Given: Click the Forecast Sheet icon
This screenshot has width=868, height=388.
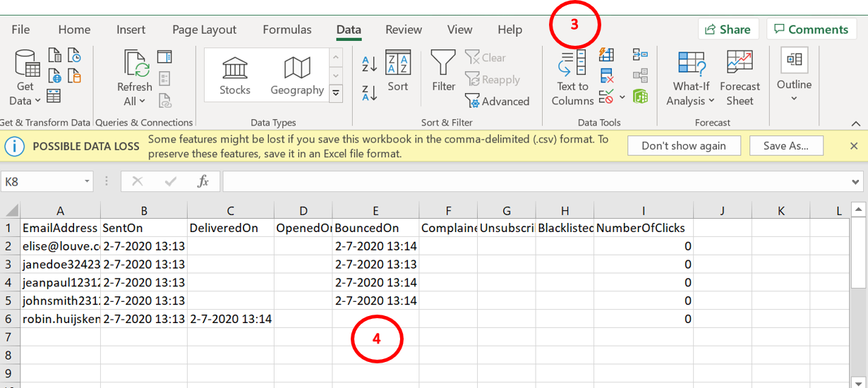Looking at the screenshot, I should [x=740, y=78].
